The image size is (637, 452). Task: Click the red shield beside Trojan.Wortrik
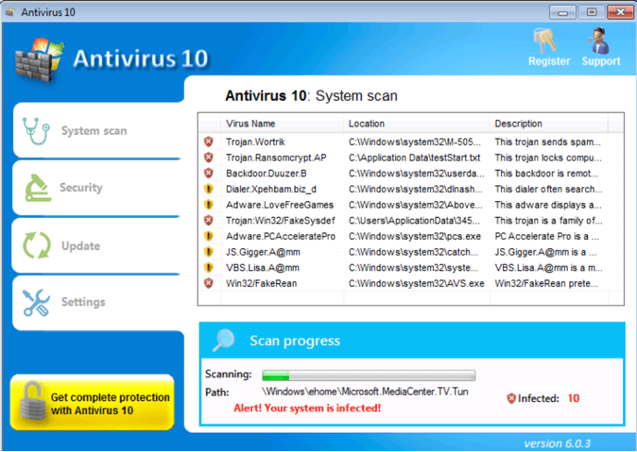click(x=208, y=142)
